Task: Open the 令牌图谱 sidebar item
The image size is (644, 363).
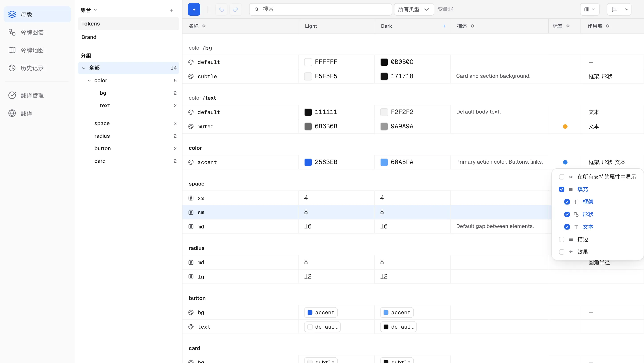Action: pos(37,32)
